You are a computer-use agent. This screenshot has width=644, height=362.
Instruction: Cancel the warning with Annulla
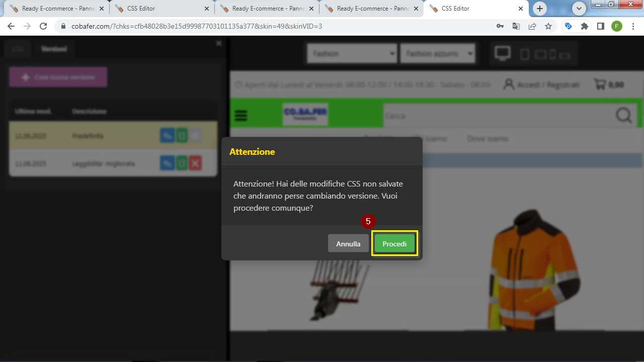[348, 243]
